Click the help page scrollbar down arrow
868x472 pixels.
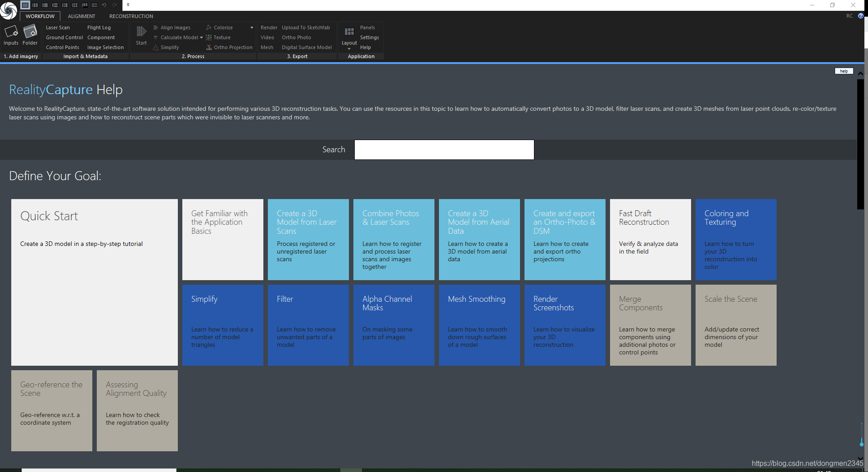[860, 458]
